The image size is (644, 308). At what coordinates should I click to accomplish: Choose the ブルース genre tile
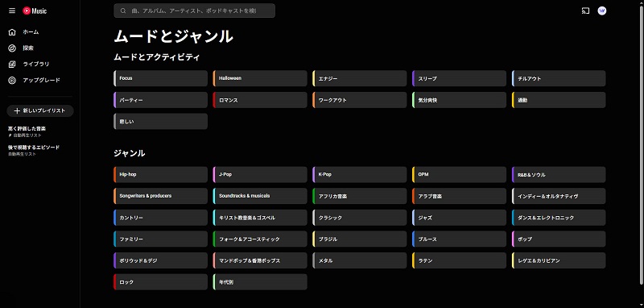[x=459, y=239]
